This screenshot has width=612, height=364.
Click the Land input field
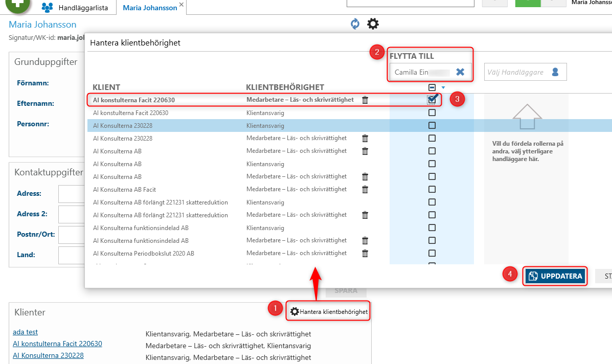[72, 255]
